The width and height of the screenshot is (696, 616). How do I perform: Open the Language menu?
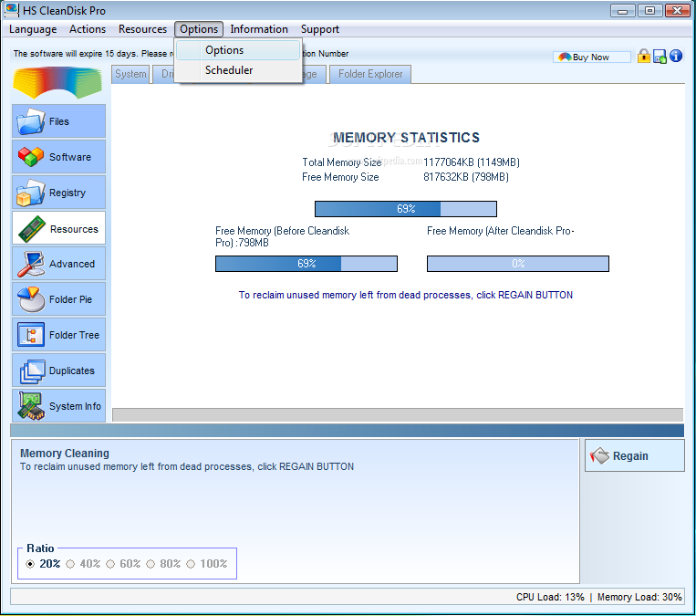click(x=33, y=29)
